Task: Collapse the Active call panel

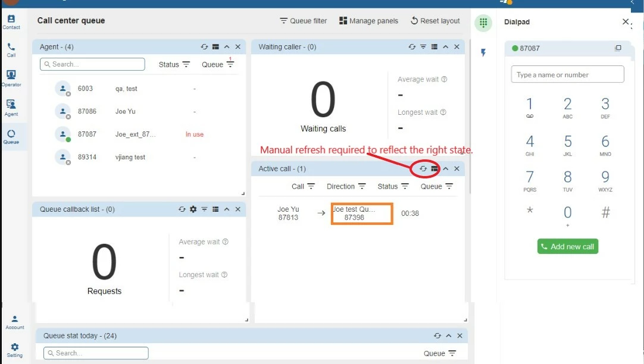Action: [x=446, y=169]
